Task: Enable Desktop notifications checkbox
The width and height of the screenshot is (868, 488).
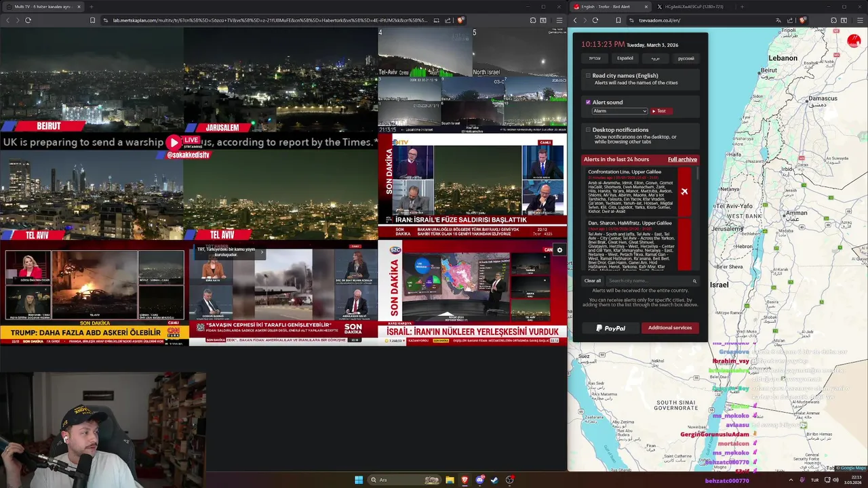Action: coord(588,129)
